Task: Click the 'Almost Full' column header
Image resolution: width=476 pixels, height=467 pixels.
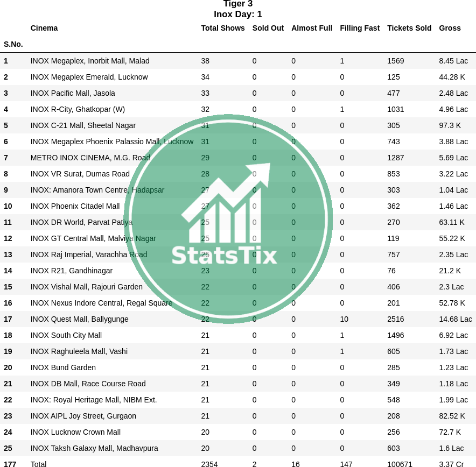Action: (x=312, y=28)
